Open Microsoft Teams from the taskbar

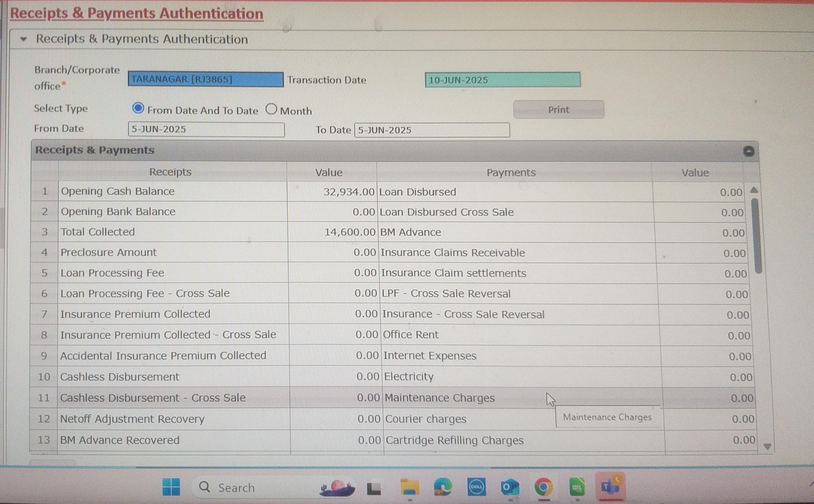pos(610,486)
